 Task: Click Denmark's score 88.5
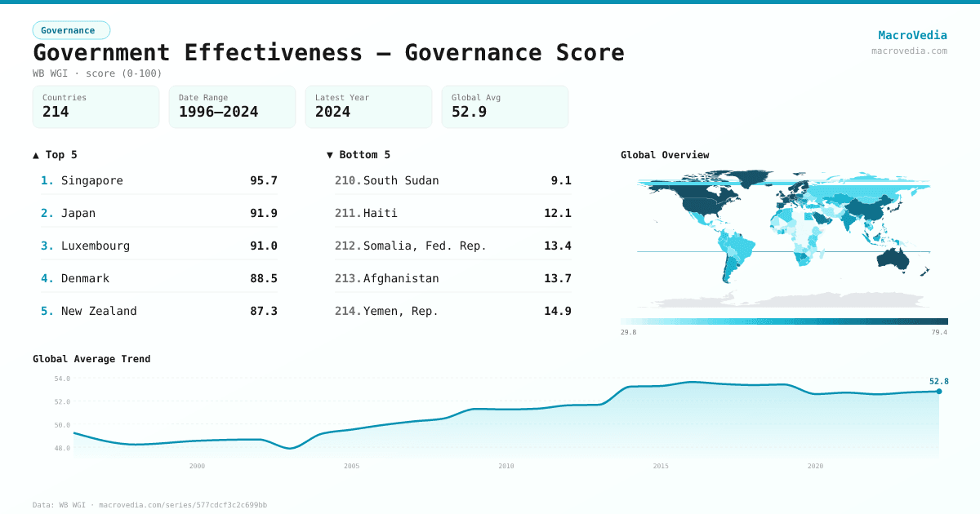coord(264,278)
